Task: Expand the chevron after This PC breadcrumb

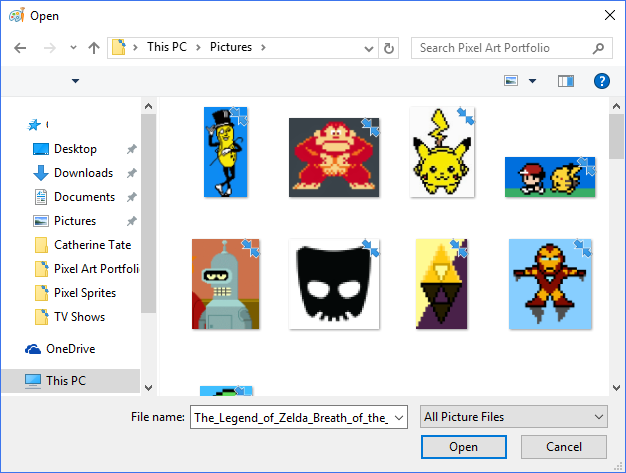Action: (x=198, y=47)
